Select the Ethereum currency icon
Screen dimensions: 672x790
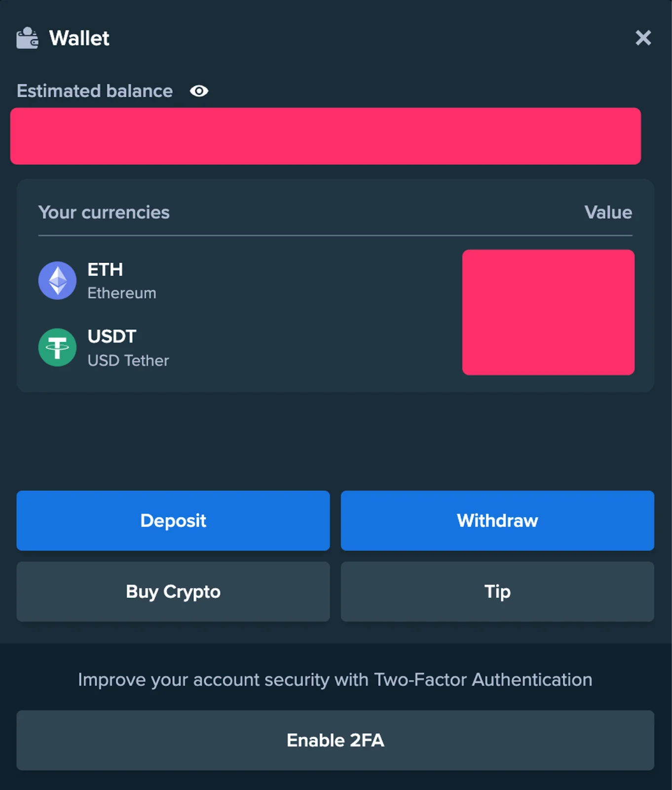[57, 280]
